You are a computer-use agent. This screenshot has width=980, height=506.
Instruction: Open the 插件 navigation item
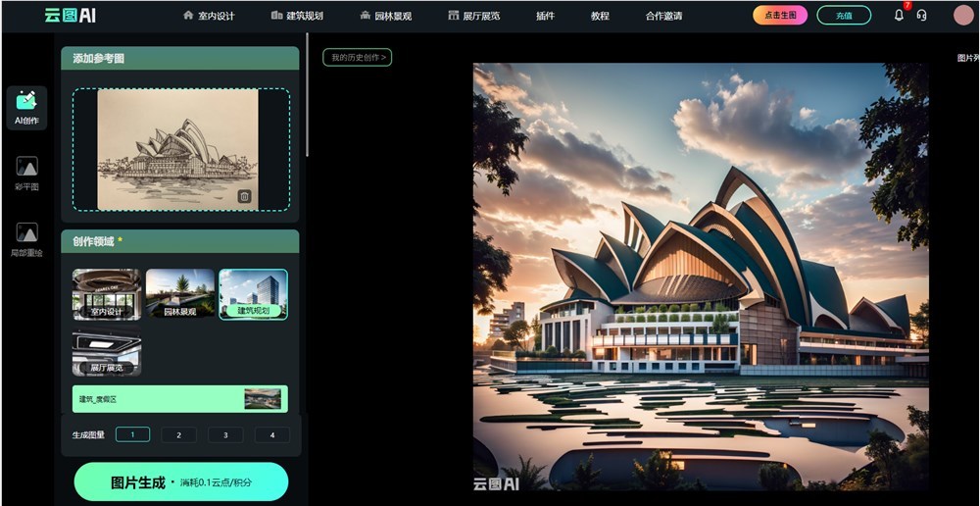[545, 16]
